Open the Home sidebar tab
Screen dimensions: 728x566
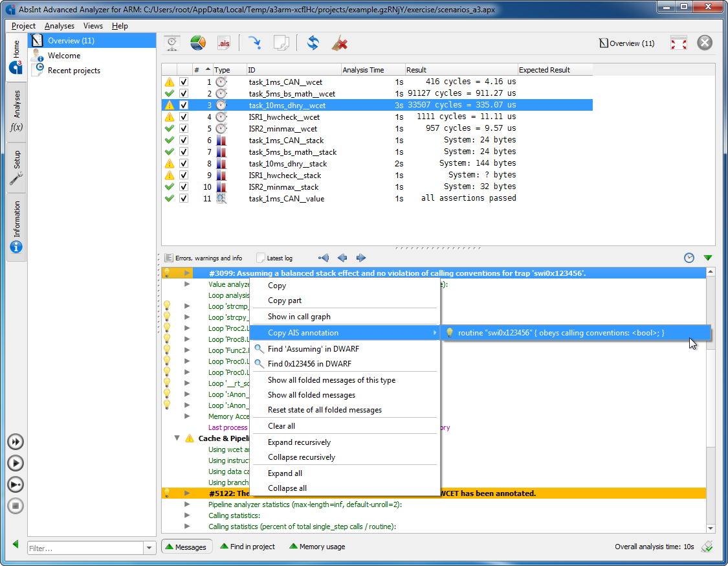pyautogui.click(x=16, y=57)
